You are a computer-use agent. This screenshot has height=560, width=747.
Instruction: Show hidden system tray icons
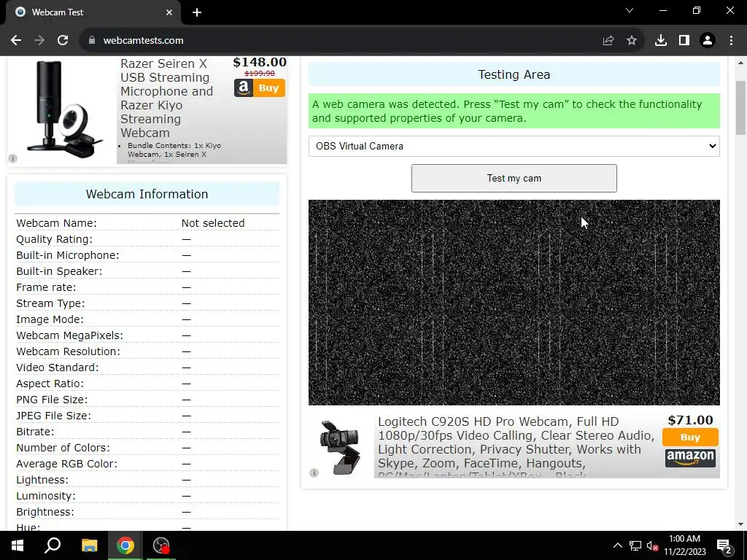pyautogui.click(x=617, y=545)
